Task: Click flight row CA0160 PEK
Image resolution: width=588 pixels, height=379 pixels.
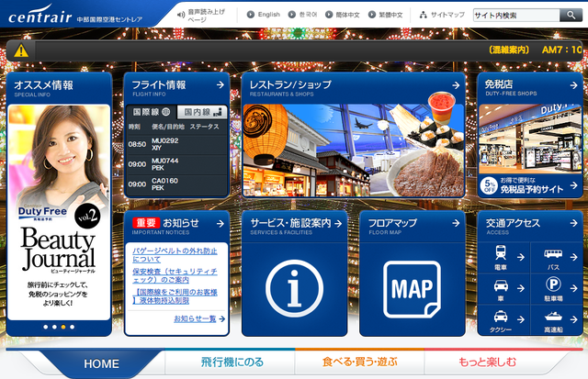Action: 176,184
